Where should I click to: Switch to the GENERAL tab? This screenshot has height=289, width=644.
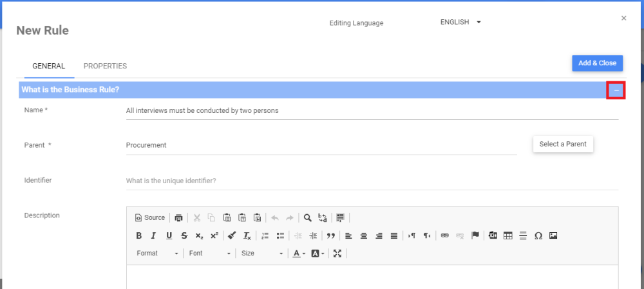(x=49, y=66)
